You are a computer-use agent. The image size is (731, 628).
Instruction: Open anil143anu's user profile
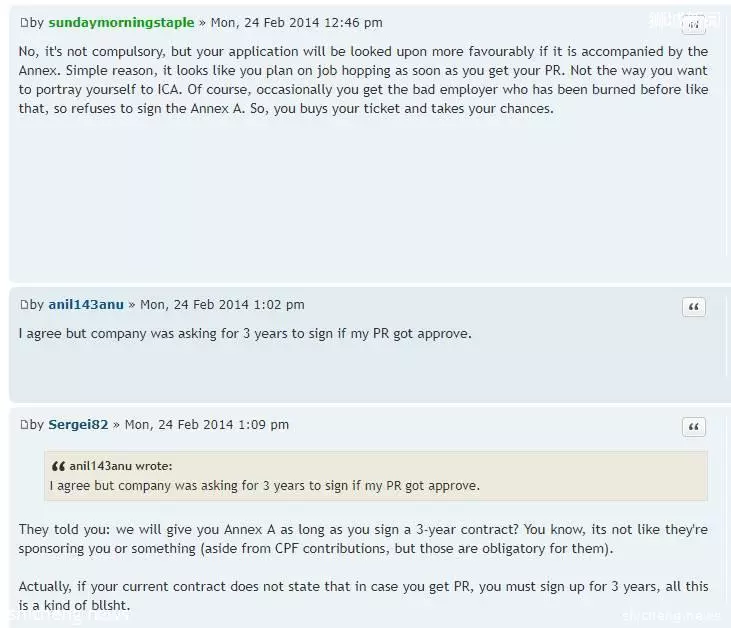tap(86, 305)
